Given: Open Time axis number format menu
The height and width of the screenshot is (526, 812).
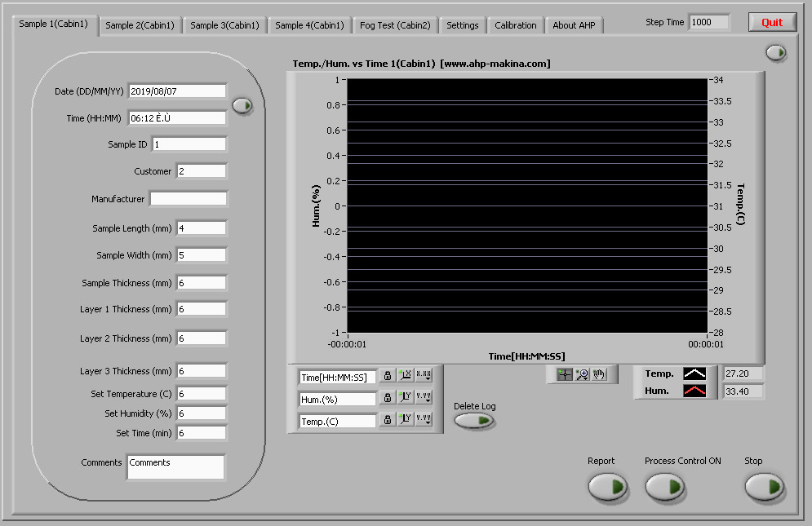Looking at the screenshot, I should [x=424, y=376].
